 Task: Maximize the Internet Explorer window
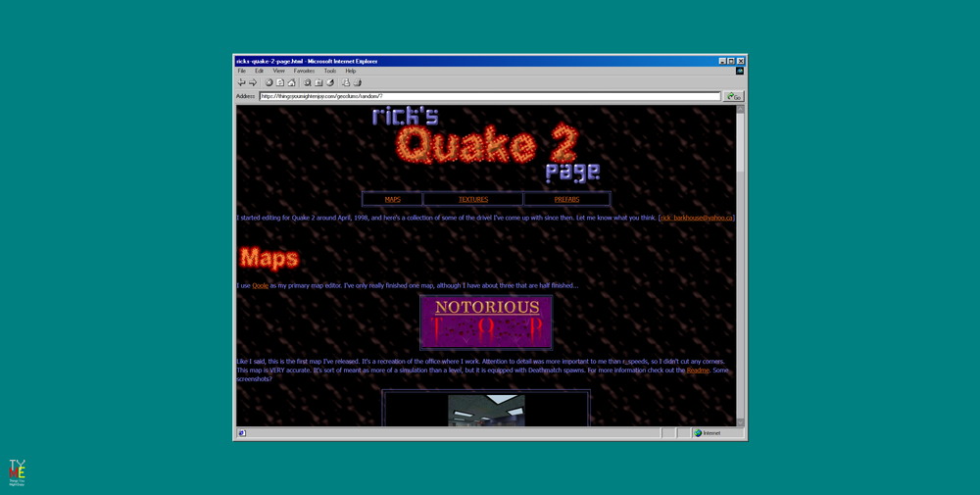[x=731, y=61]
